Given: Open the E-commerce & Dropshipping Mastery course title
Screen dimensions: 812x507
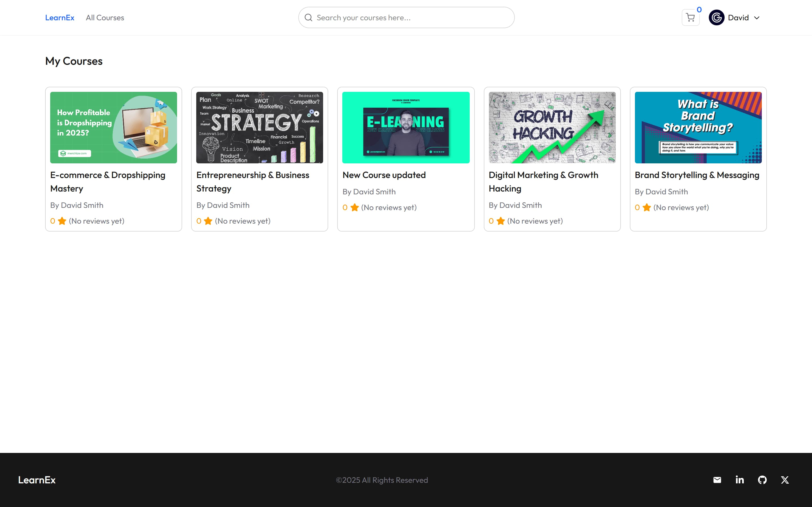Looking at the screenshot, I should coord(107,181).
